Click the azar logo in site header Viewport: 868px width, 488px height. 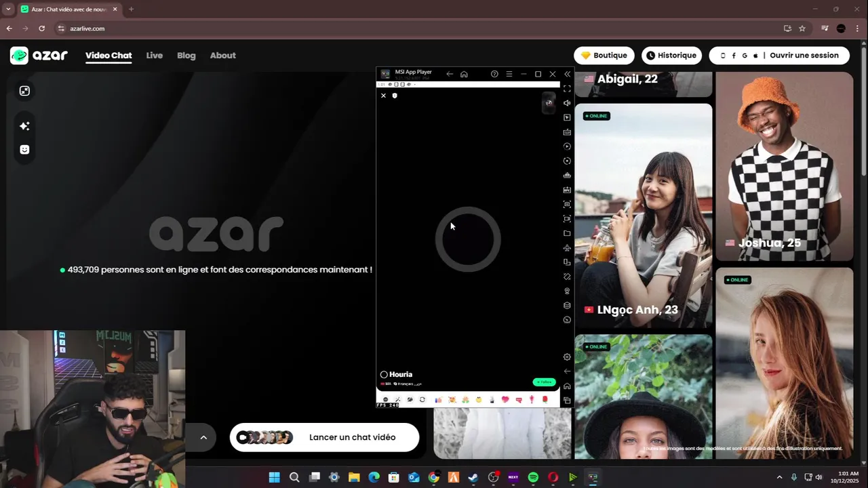(39, 56)
